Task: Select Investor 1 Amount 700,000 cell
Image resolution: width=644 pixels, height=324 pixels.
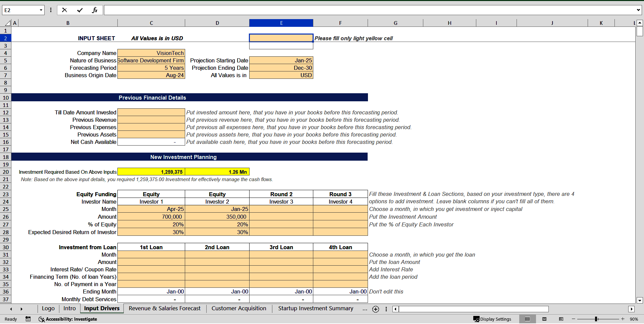Action: pyautogui.click(x=151, y=217)
